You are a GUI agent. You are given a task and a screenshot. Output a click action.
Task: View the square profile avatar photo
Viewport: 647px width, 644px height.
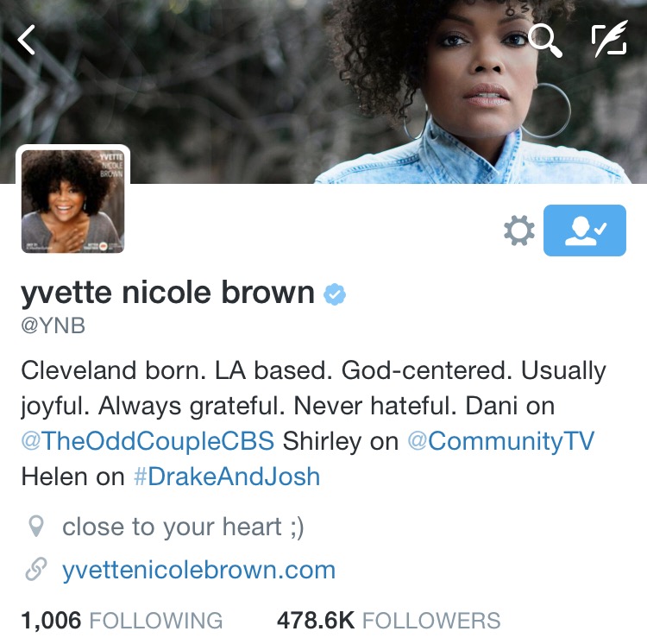coord(73,201)
